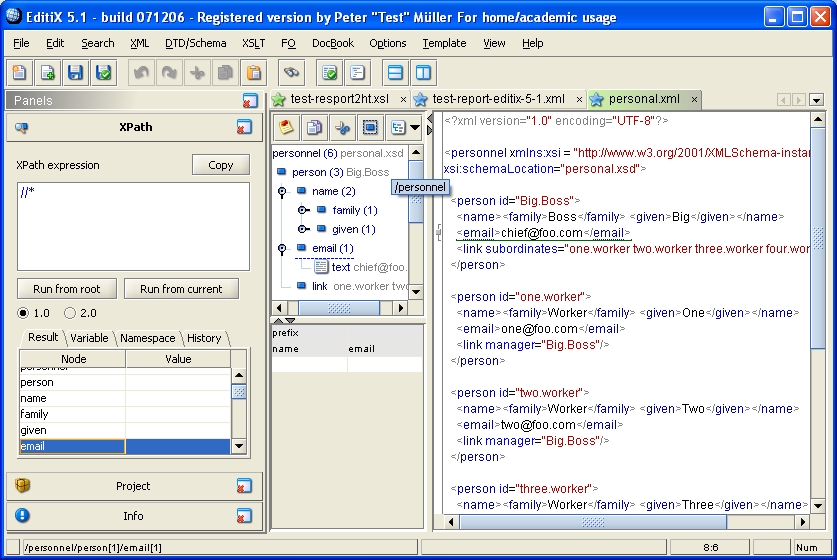837x560 pixels.
Task: Click editor vertical scroll down arrow
Action: click(817, 505)
